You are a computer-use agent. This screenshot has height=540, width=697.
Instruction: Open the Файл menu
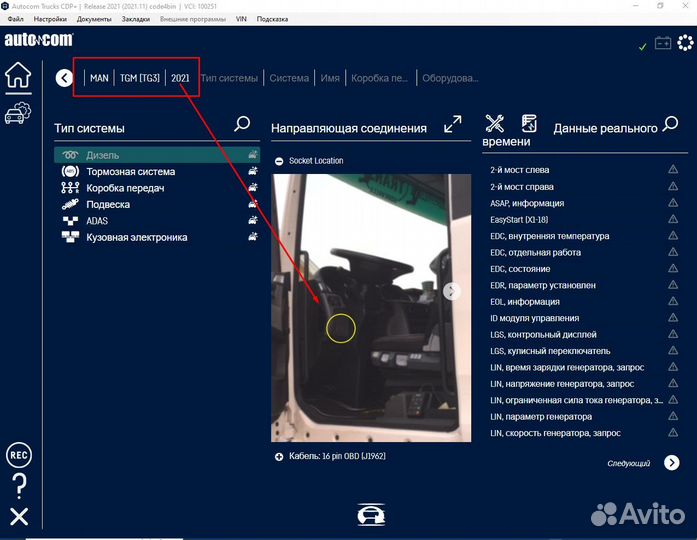(16, 19)
